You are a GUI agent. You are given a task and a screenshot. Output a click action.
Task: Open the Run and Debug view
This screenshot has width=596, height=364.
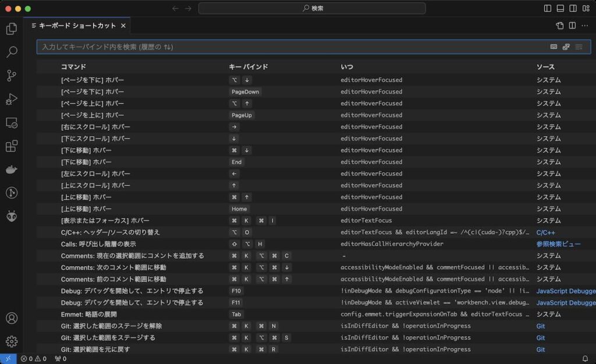12,99
